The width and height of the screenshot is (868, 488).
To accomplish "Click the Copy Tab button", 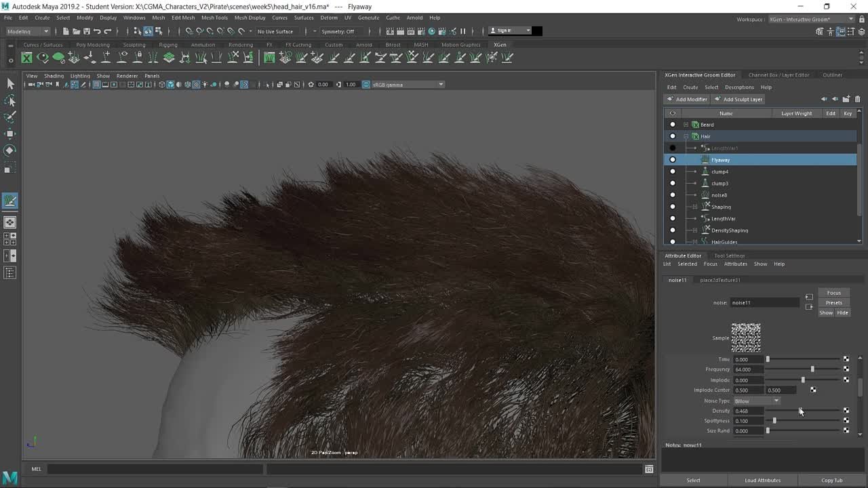I will pos(832,480).
